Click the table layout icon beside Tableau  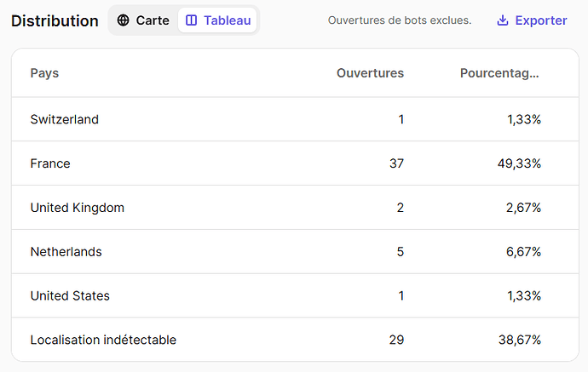pyautogui.click(x=192, y=20)
